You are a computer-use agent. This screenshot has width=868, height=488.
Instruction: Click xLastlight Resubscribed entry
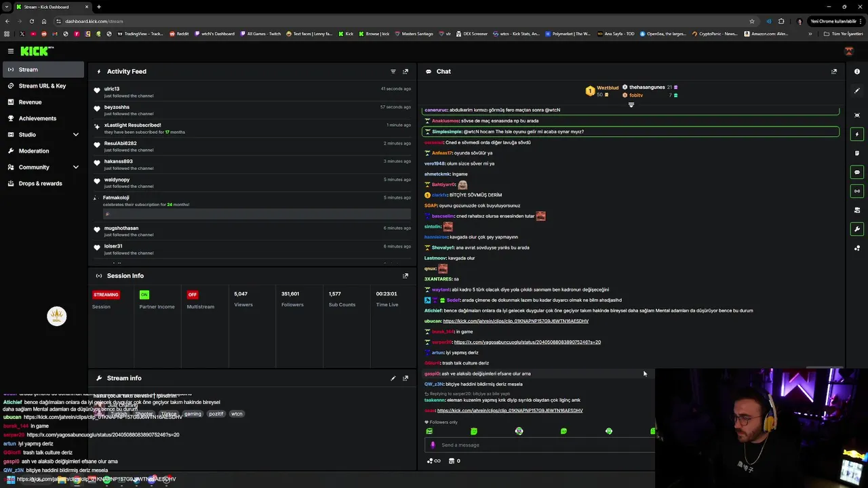(x=252, y=128)
